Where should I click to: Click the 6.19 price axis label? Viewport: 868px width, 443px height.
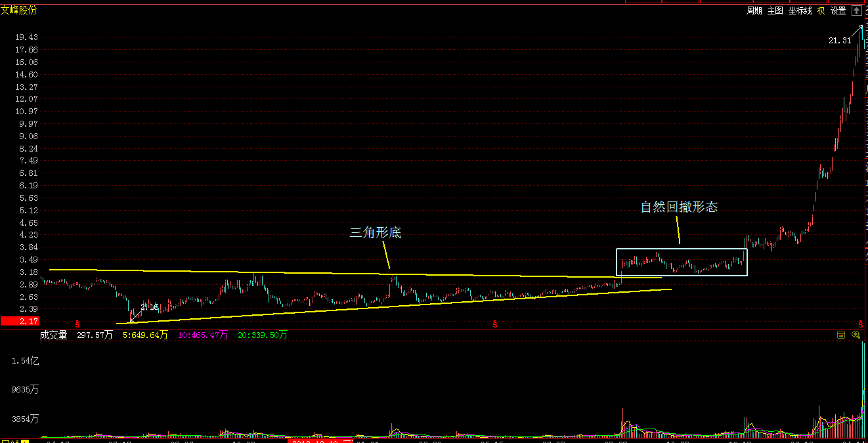point(28,186)
